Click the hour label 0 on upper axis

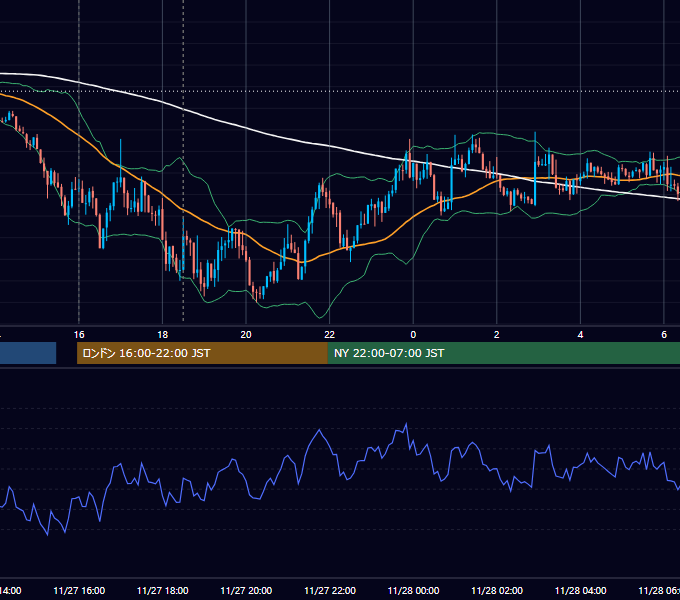(413, 335)
